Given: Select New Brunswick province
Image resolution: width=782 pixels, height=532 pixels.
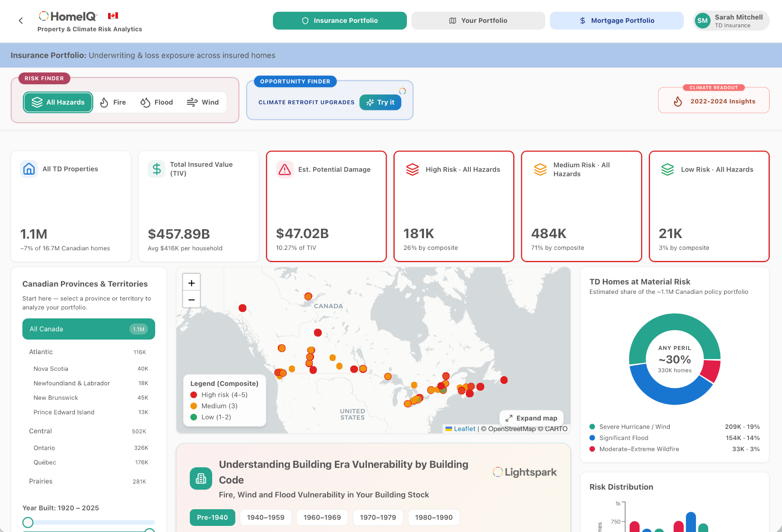Looking at the screenshot, I should click(89, 398).
